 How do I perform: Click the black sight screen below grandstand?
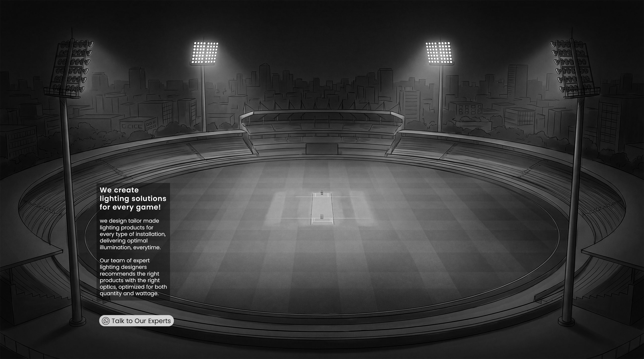pyautogui.click(x=322, y=149)
